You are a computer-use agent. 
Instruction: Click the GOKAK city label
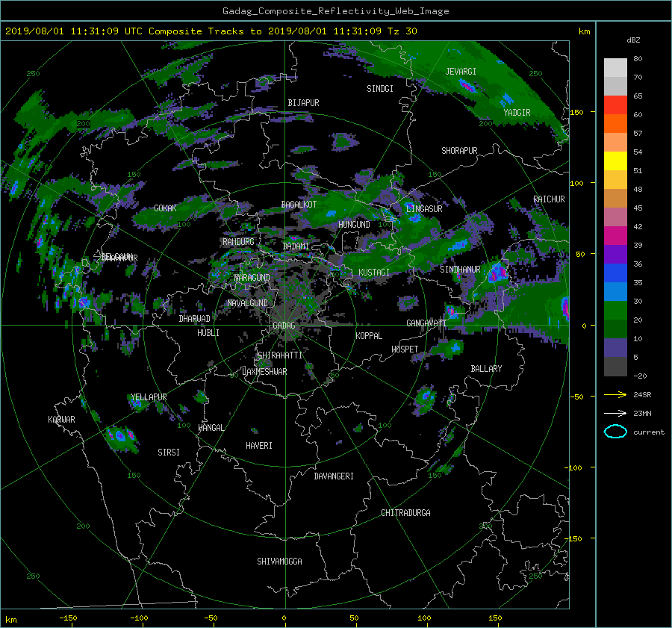point(165,208)
